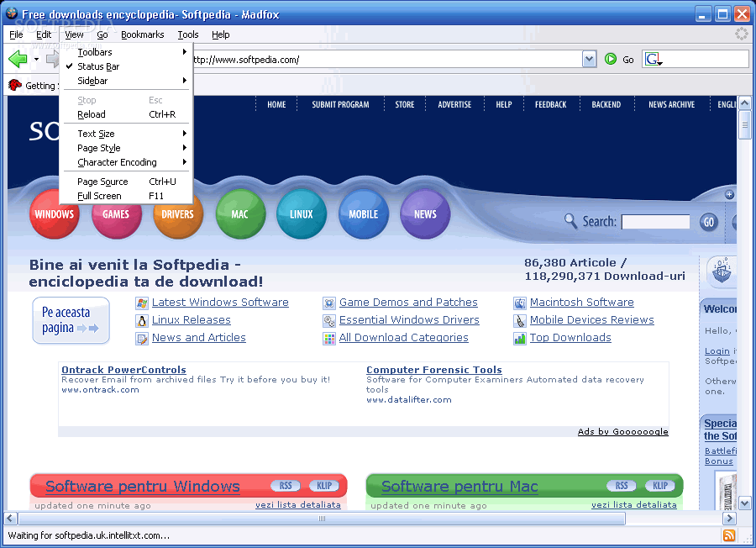The width and height of the screenshot is (756, 548).
Task: Expand the Page Style submenu
Action: pyautogui.click(x=126, y=148)
